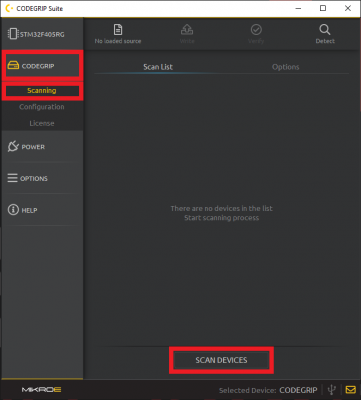This screenshot has height=400, width=361.
Task: Click the STM32F405RG label text
Action: (42, 34)
